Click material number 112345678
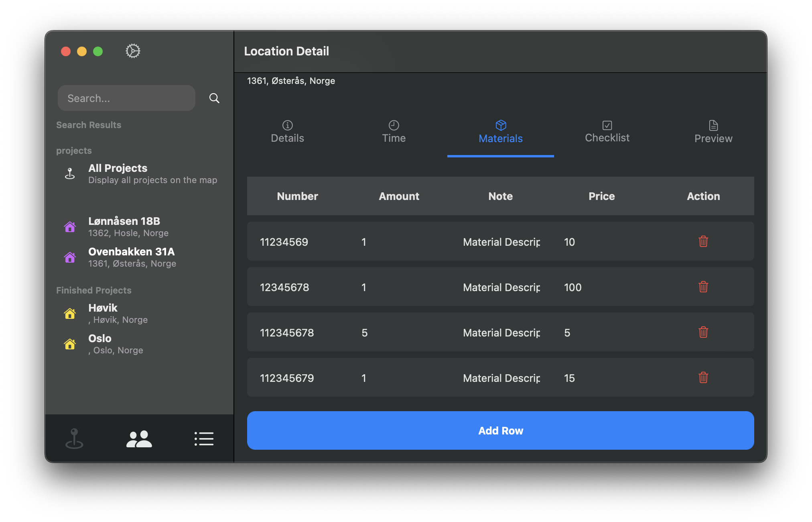Screen dimensions: 812x522 pyautogui.click(x=287, y=332)
